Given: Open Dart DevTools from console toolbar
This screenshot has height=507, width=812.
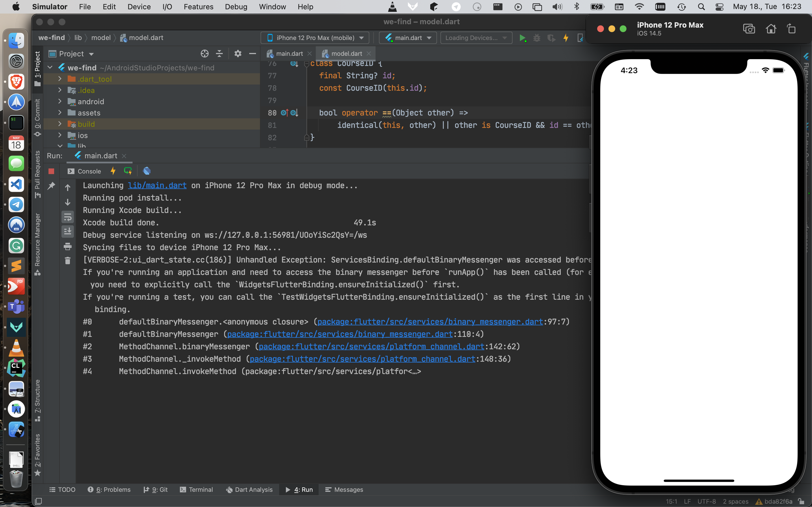Looking at the screenshot, I should [x=147, y=171].
